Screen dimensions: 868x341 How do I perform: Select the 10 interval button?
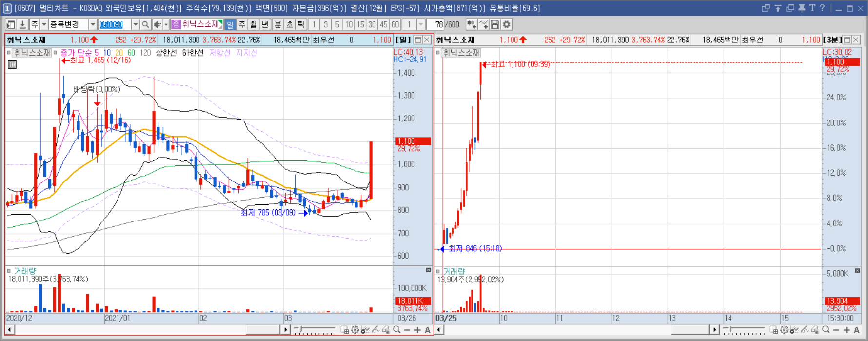[x=349, y=24]
